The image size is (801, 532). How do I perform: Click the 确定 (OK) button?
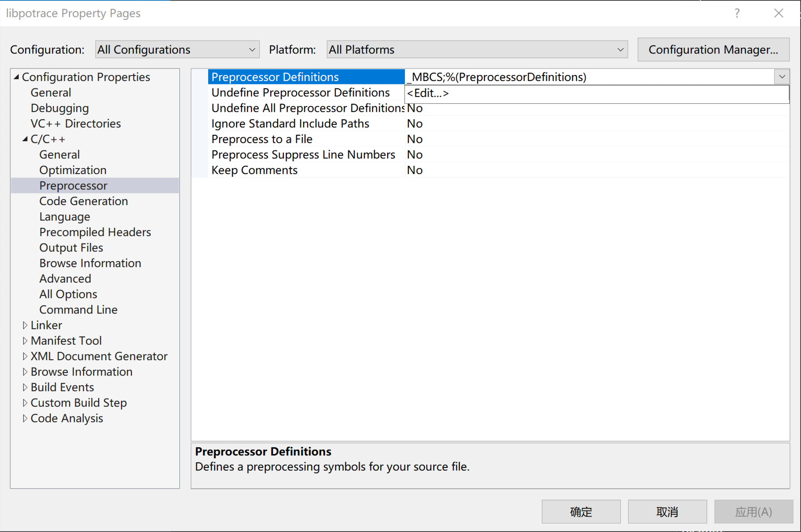(581, 512)
